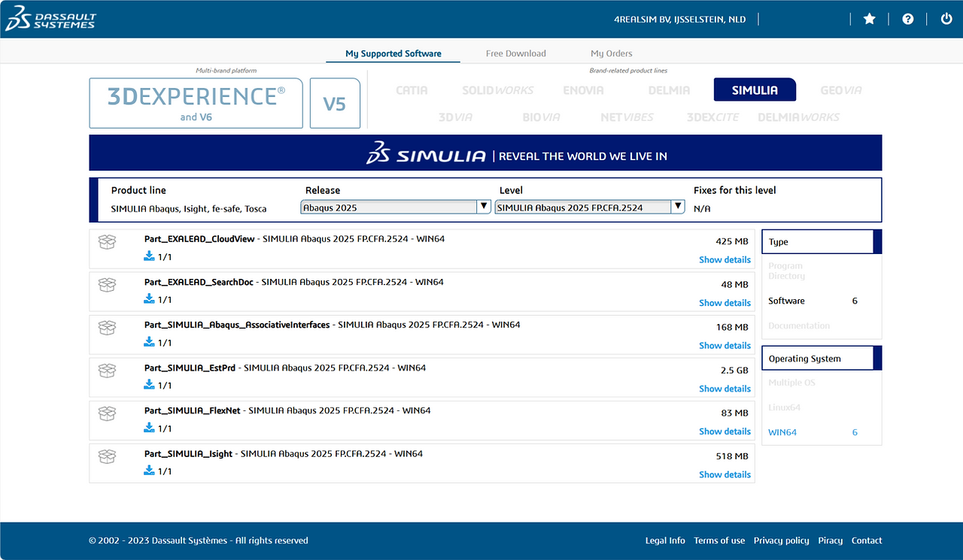Click the SIMULIA logo in the banner
This screenshot has height=560, width=963.
click(426, 154)
